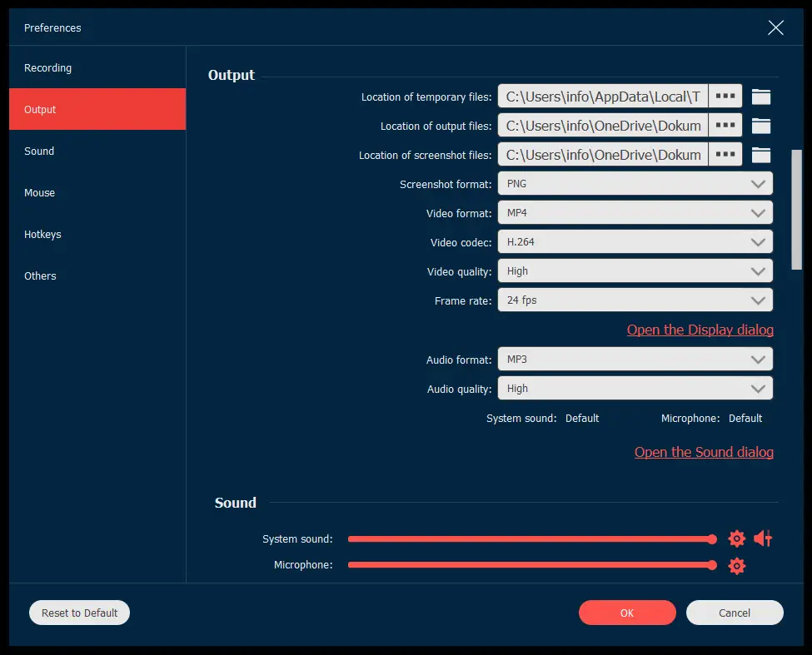This screenshot has height=655, width=812.
Task: Click the Cancel button
Action: [735, 613]
